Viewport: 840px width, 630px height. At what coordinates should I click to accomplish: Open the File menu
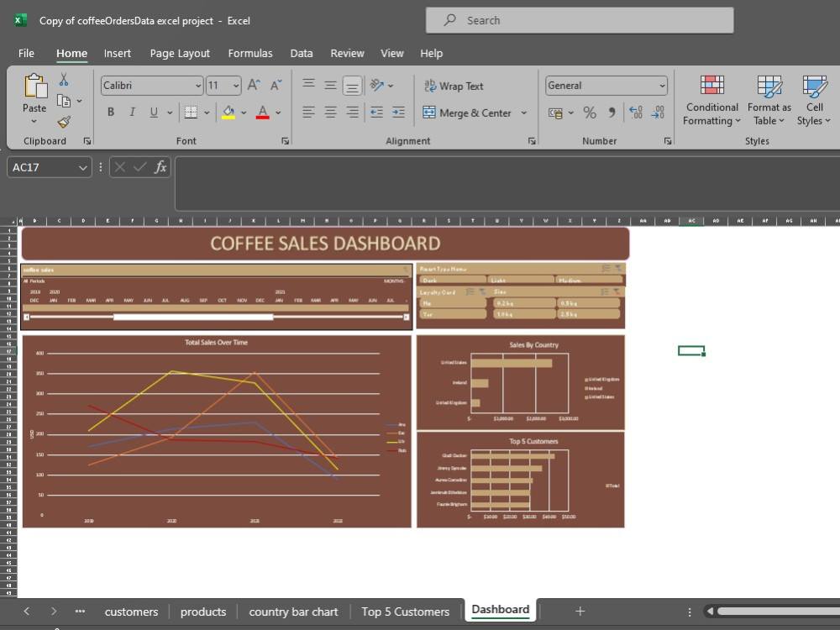coord(26,54)
